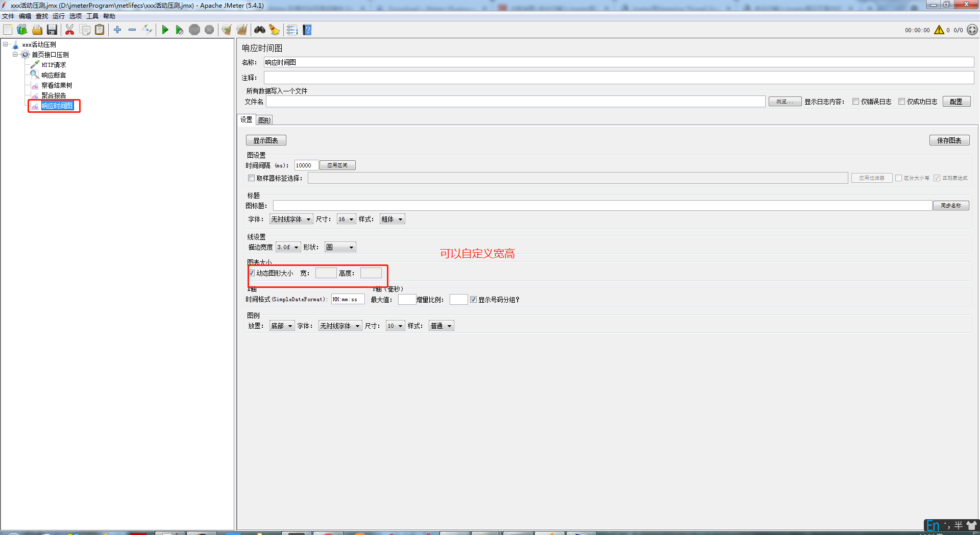This screenshot has height=535, width=980.
Task: Enable the 仅错误日志 checkbox
Action: click(855, 102)
